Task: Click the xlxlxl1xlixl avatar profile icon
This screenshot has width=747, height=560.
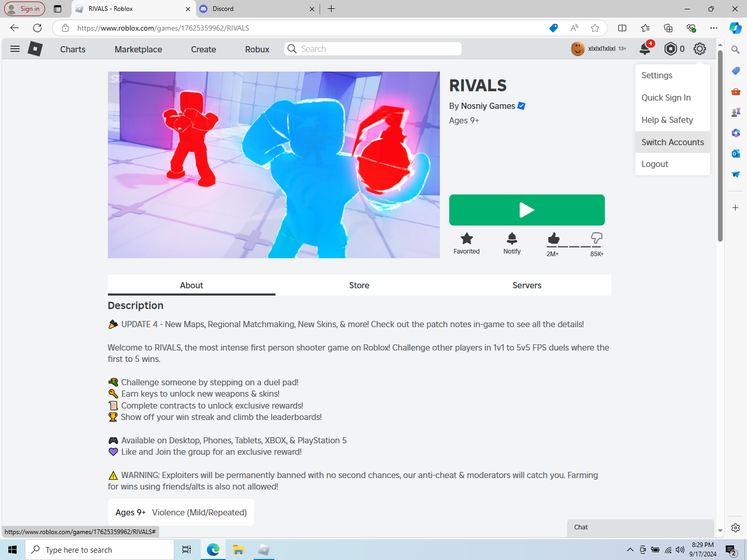Action: [x=577, y=49]
